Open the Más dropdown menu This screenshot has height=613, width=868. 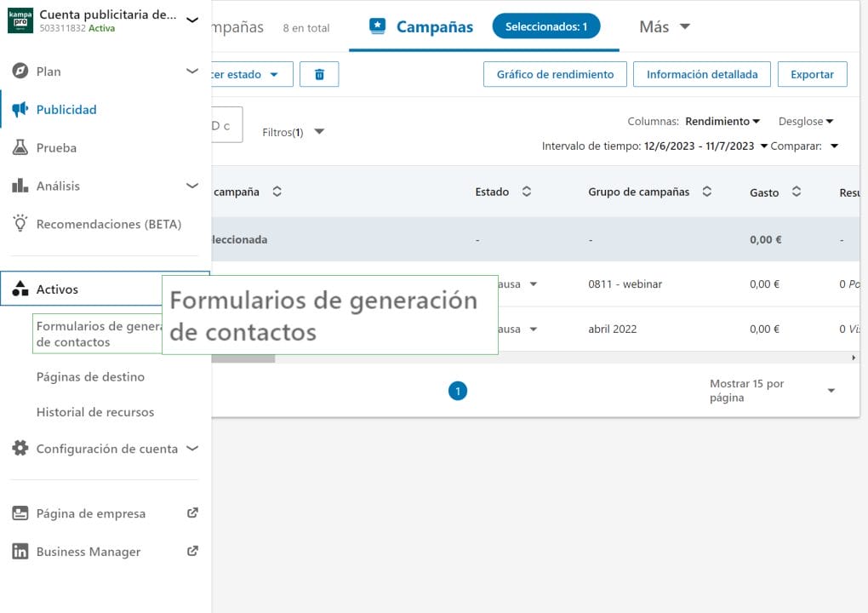click(665, 26)
